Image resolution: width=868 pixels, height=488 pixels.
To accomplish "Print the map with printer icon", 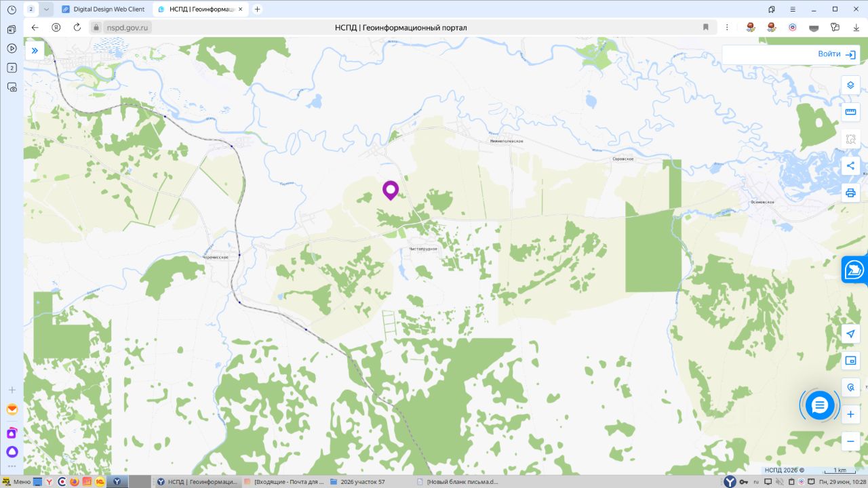I will [x=850, y=192].
